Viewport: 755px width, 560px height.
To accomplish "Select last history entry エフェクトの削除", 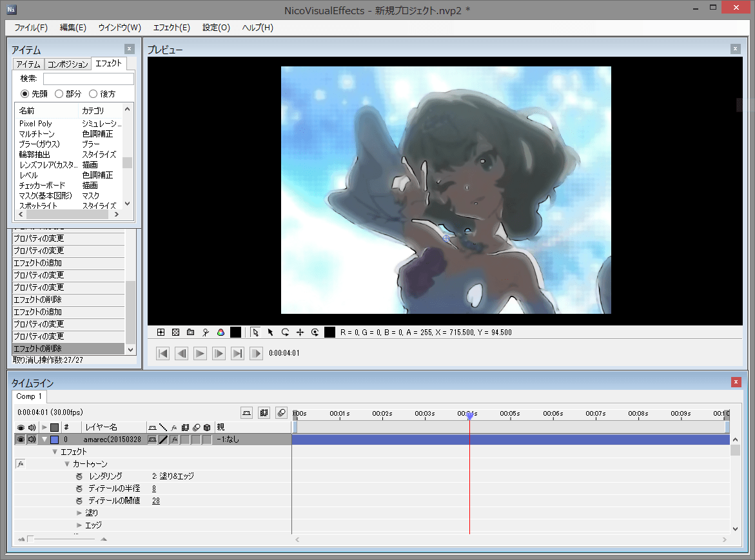I will coord(68,349).
